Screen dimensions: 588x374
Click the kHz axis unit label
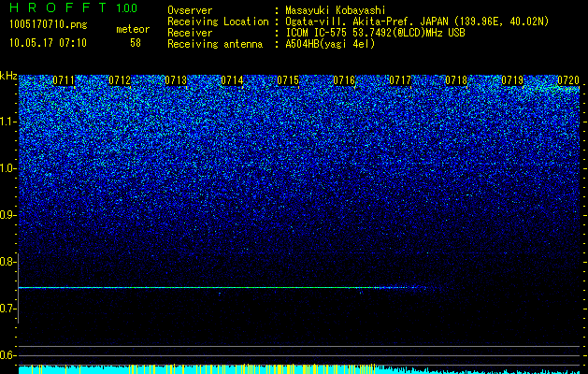pyautogui.click(x=8, y=76)
